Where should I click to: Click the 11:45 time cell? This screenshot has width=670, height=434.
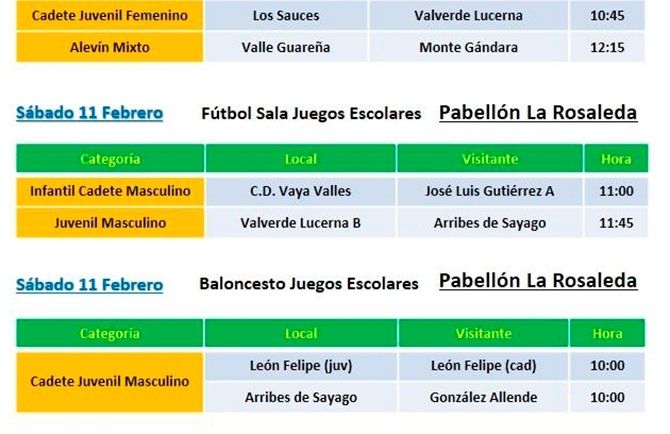(615, 223)
